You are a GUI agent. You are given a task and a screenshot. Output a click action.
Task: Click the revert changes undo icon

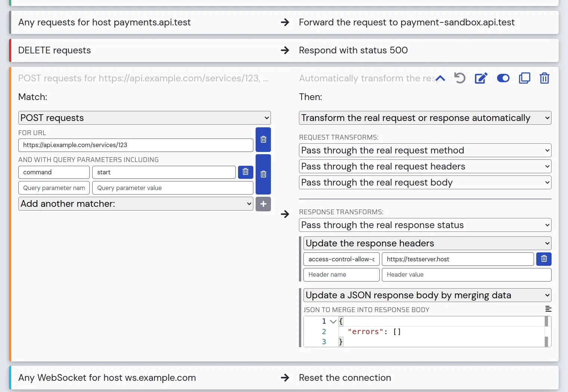click(460, 78)
